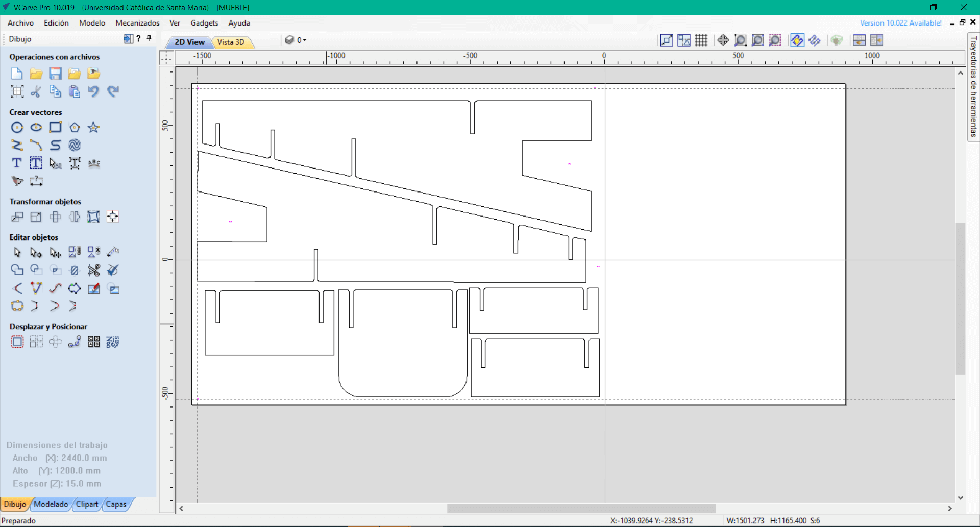Click the Dibujo panel help question mark
Image resolution: width=980 pixels, height=527 pixels.
[x=138, y=38]
